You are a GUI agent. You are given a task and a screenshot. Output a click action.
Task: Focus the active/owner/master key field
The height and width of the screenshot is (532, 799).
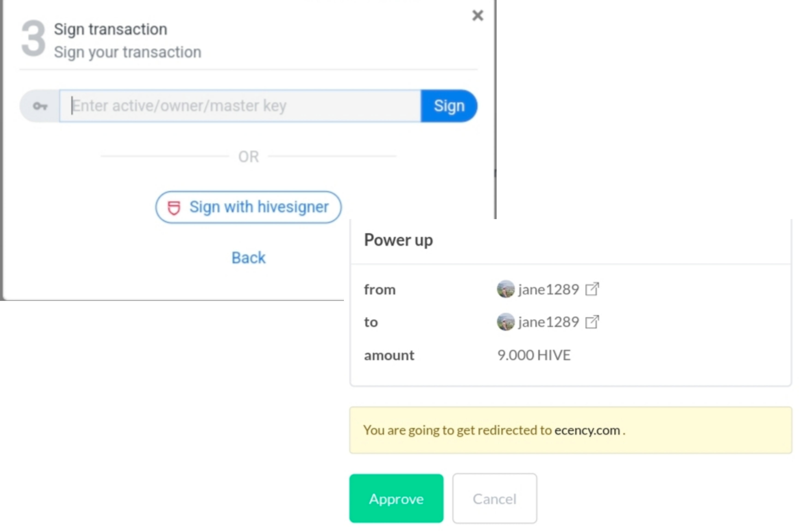pos(240,106)
